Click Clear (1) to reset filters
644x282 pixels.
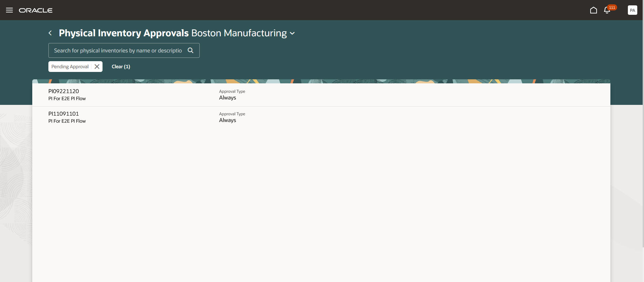click(x=121, y=67)
